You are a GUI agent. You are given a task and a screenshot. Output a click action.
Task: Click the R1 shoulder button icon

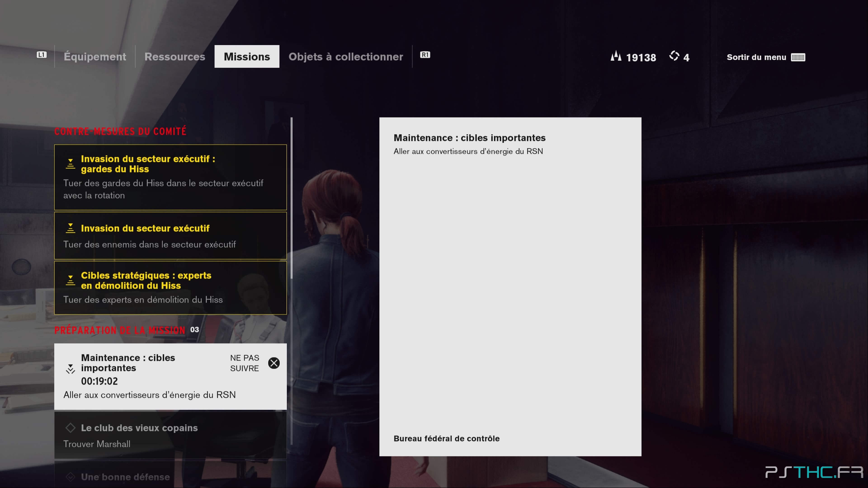click(425, 55)
